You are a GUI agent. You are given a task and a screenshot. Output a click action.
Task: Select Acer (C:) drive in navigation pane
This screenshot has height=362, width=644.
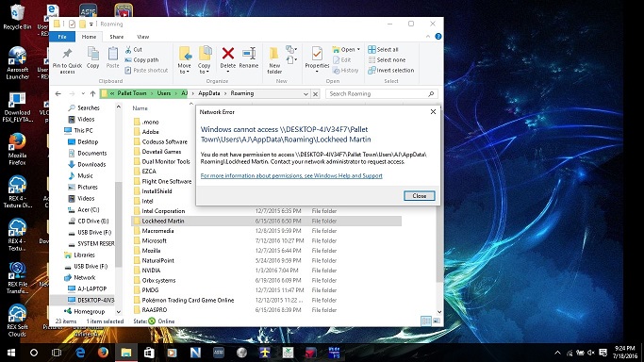(84, 209)
